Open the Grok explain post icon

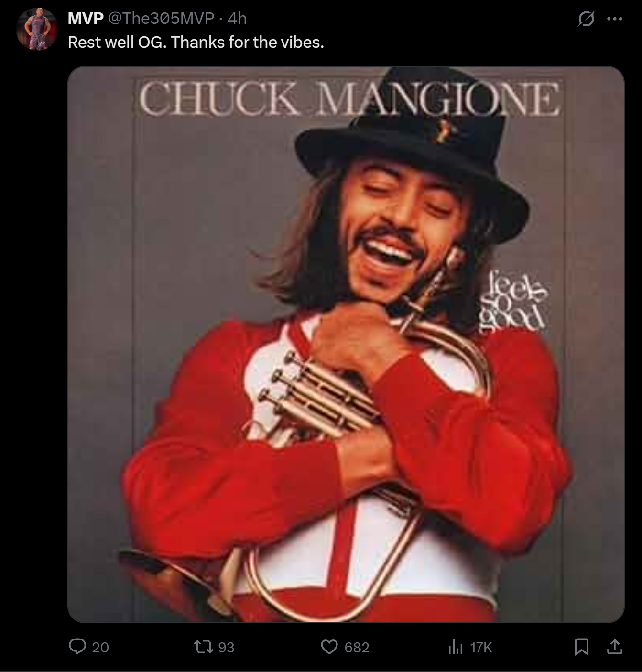tap(586, 19)
